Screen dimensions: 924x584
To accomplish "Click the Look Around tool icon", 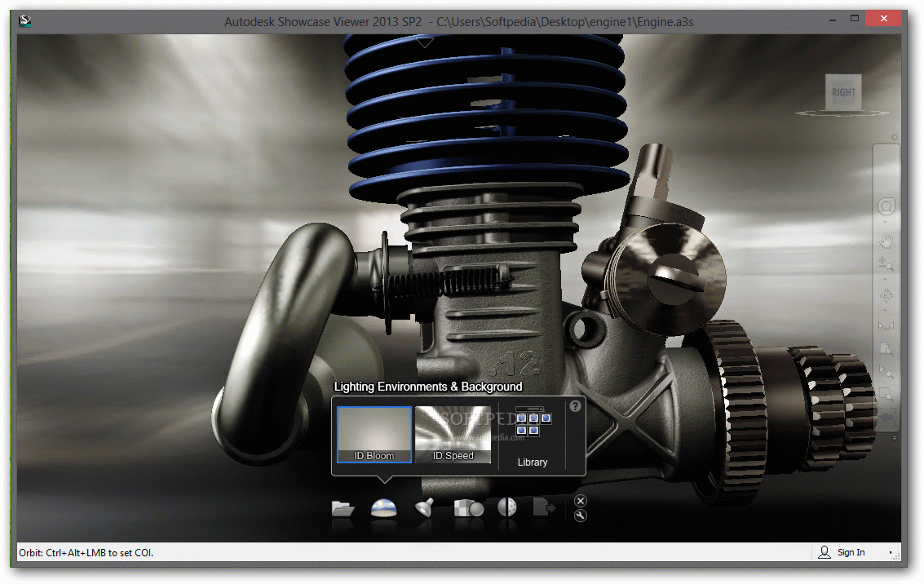I will click(886, 325).
